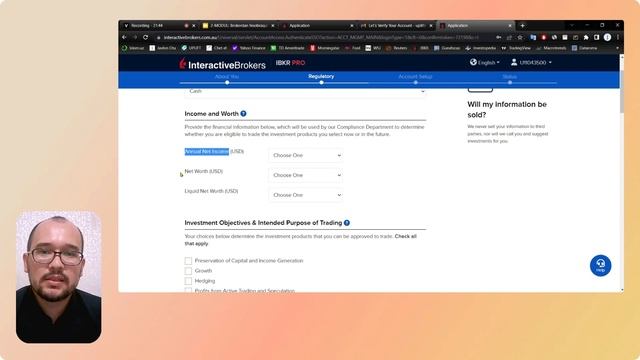
Task: Click the globe language icon
Action: pos(473,62)
